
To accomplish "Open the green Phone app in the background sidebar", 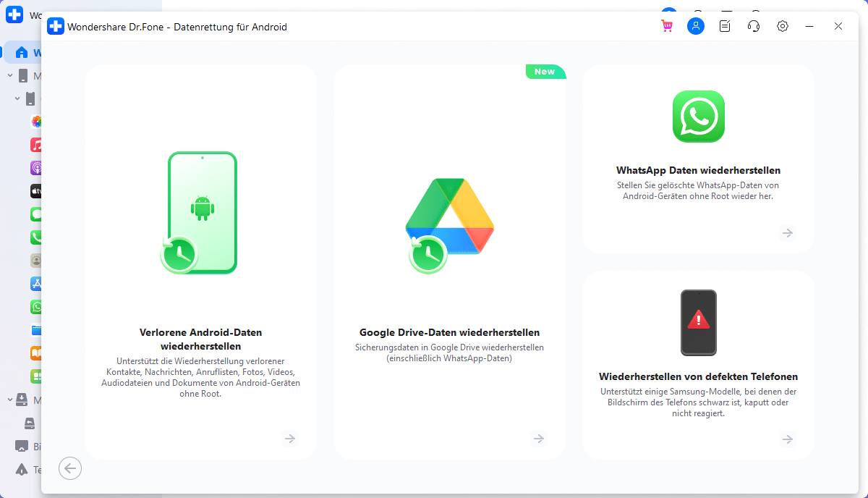I will [x=36, y=237].
